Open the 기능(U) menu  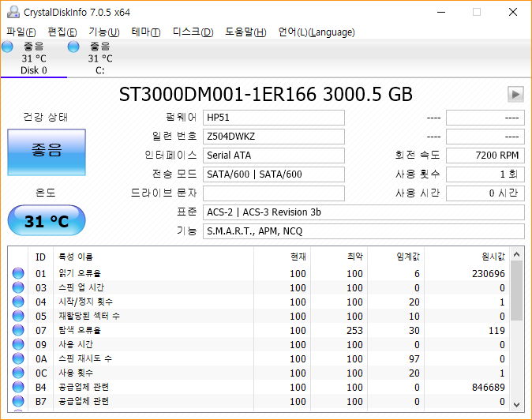(104, 32)
